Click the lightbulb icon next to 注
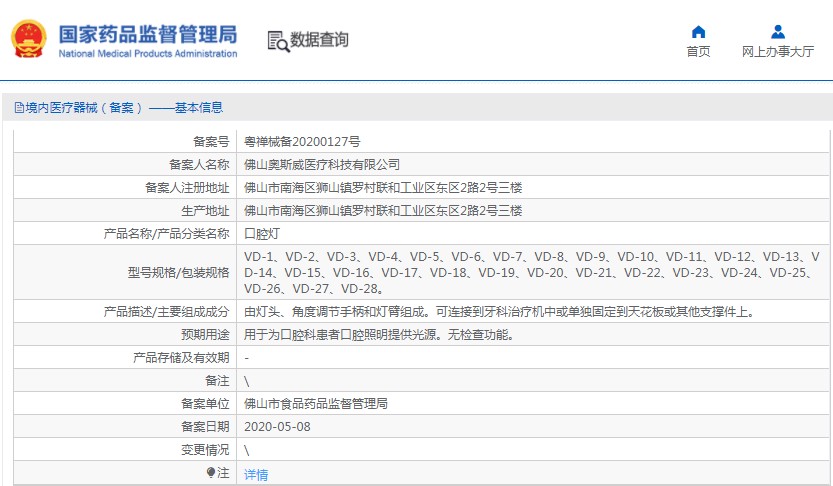 pos(211,472)
